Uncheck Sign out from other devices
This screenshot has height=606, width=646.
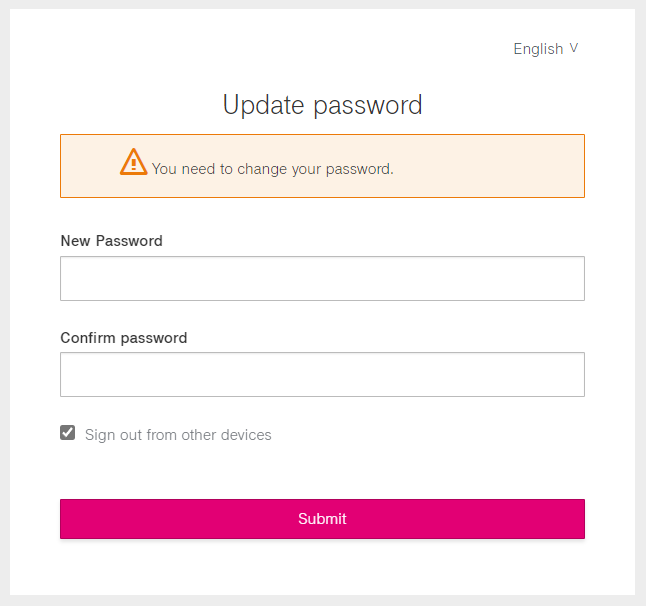pyautogui.click(x=68, y=433)
